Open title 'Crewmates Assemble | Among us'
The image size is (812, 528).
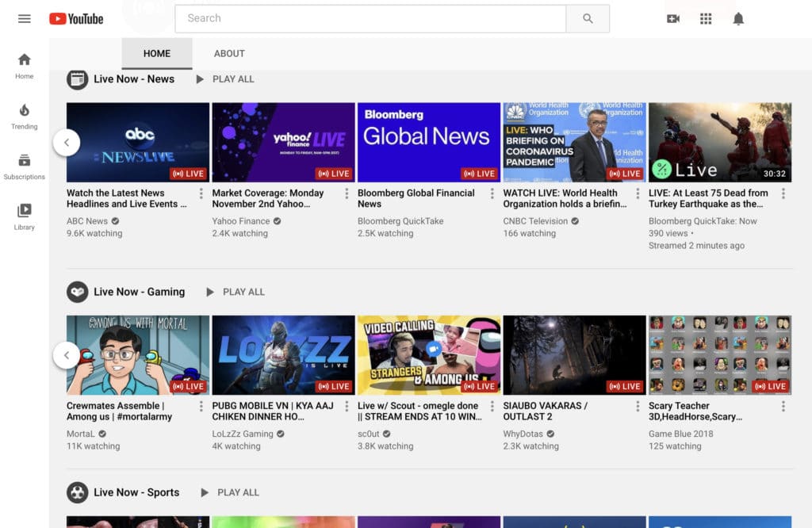coord(119,411)
